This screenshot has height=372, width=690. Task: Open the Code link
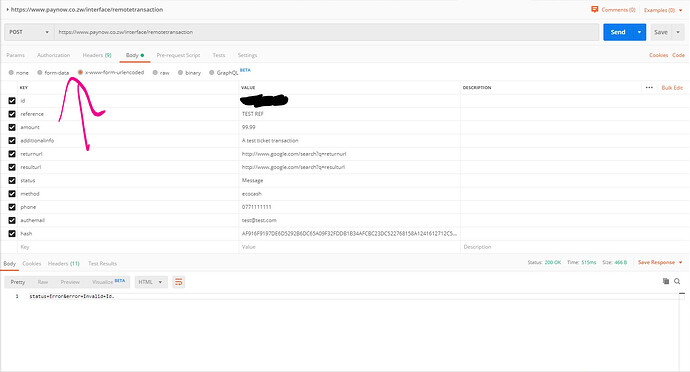coord(678,55)
